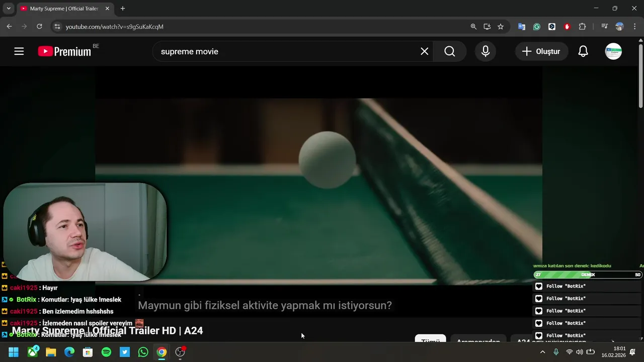This screenshot has width=644, height=362.
Task: Go to YouTube Premium home logo
Action: [x=64, y=51]
